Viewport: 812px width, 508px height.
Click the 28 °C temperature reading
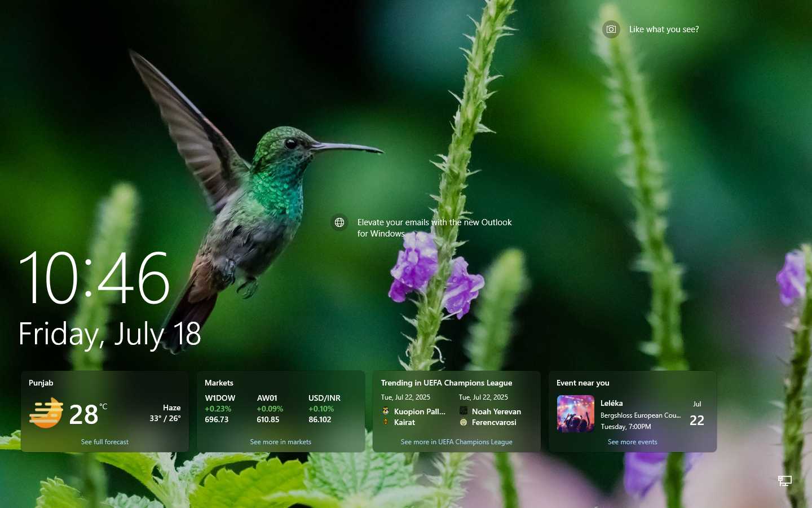point(88,415)
